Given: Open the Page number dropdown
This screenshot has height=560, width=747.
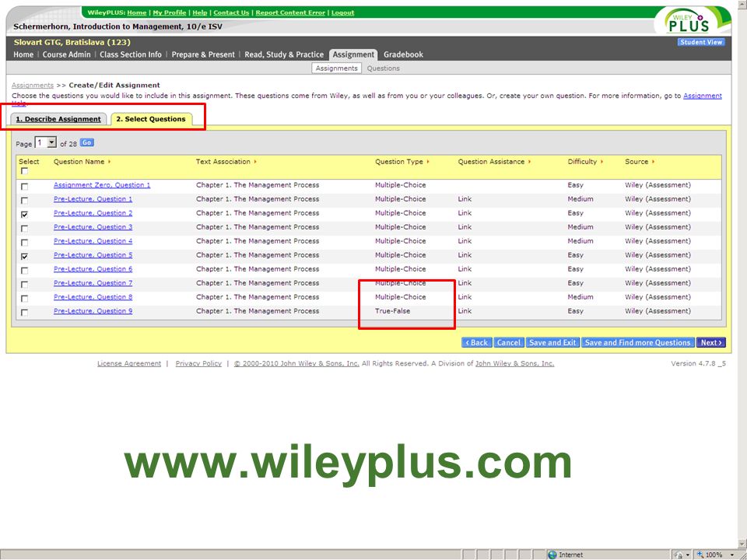Looking at the screenshot, I should coord(46,142).
